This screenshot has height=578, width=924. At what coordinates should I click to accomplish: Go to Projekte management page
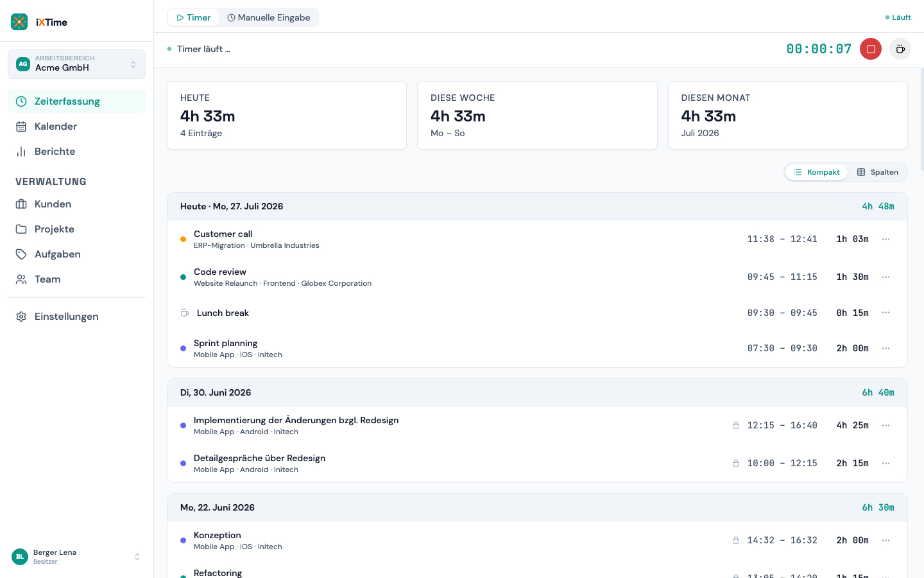[x=76, y=229]
